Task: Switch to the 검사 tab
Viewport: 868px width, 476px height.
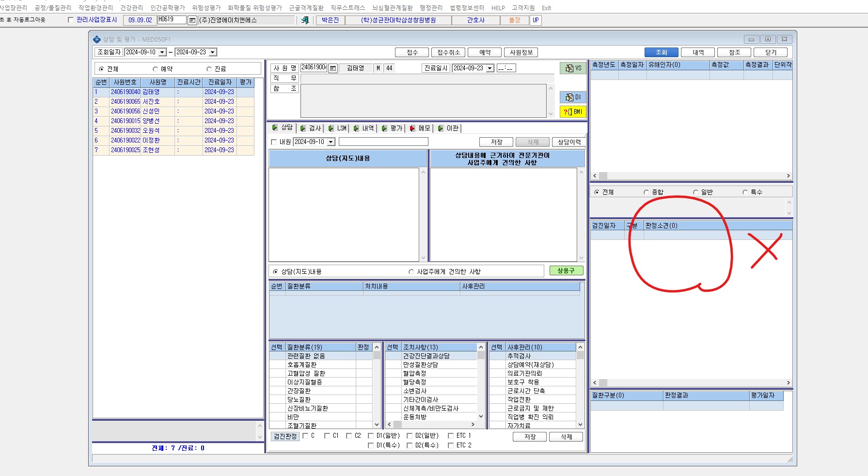Action: (311, 128)
